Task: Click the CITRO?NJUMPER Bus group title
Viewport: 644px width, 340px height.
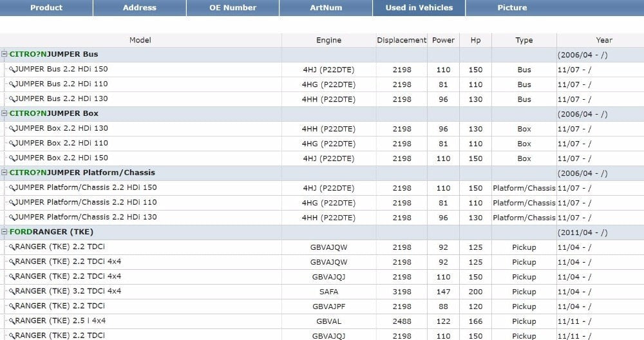Action: pos(54,54)
